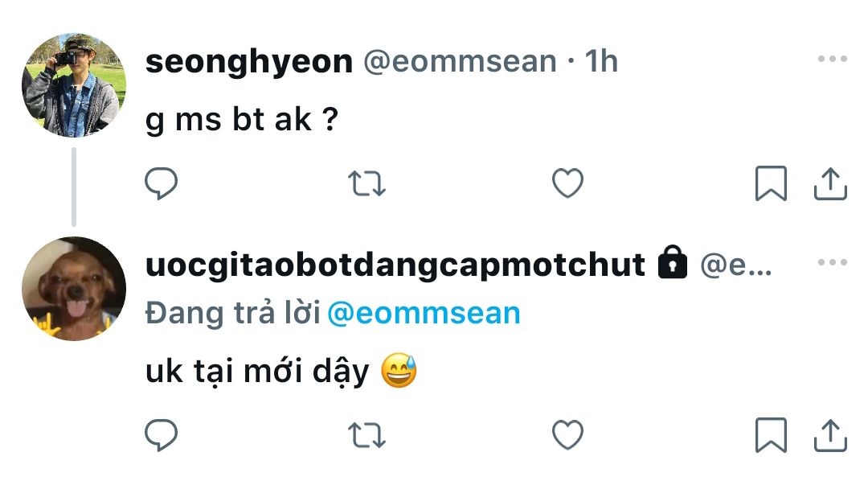Open the dog avatar profile picture

coord(73,288)
